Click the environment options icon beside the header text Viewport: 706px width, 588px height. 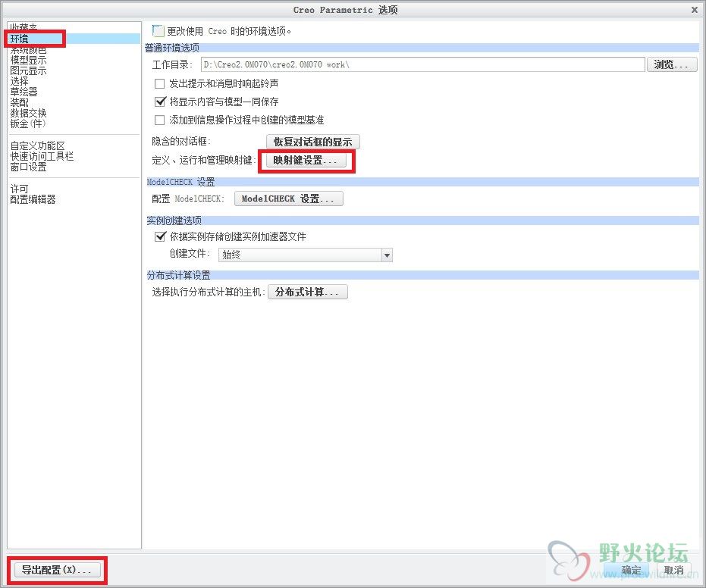point(158,30)
